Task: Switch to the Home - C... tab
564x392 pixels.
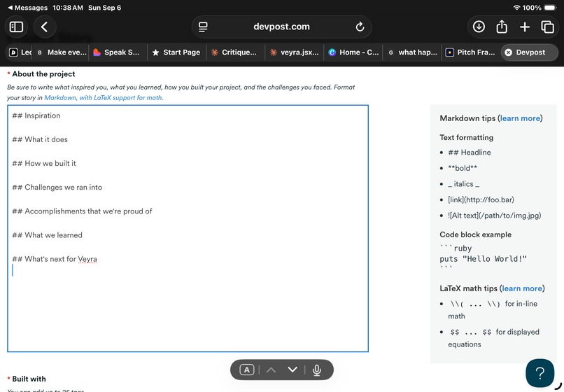Action: (353, 52)
